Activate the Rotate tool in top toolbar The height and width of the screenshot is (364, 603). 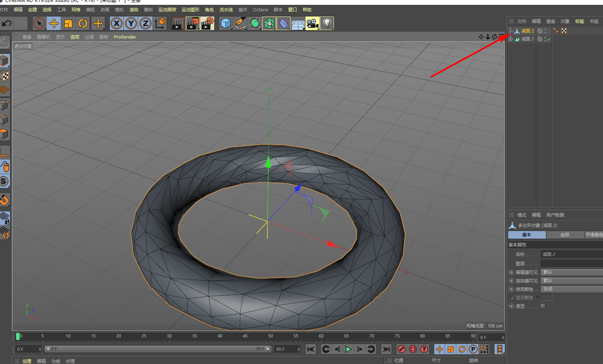[x=83, y=24]
